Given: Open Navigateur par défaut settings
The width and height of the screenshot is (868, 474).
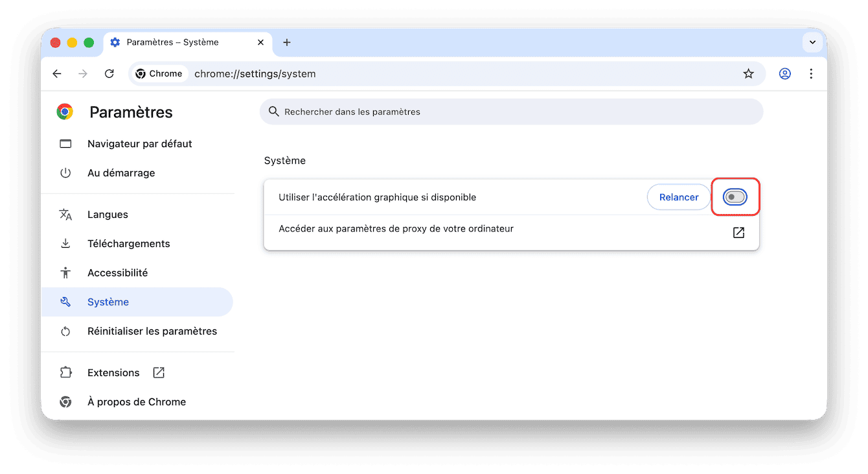Looking at the screenshot, I should (139, 144).
